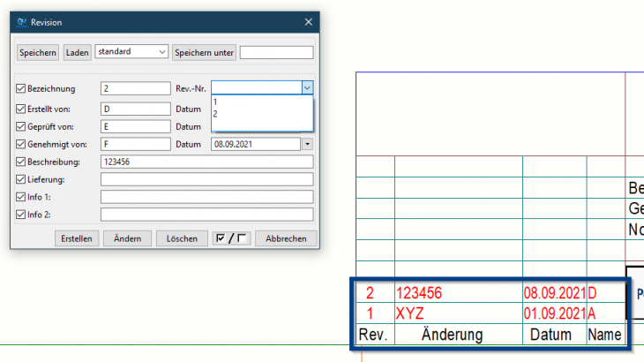Click the Erstellt von input field

click(x=136, y=109)
